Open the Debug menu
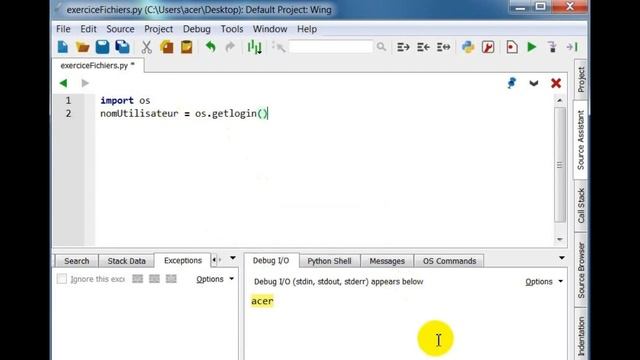The width and height of the screenshot is (640, 360). point(197,29)
